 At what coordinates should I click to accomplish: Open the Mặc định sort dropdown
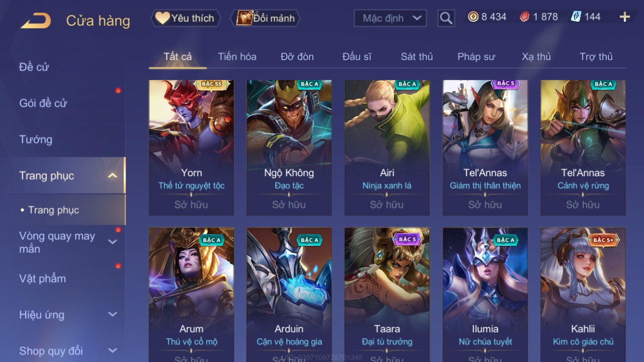pos(391,18)
